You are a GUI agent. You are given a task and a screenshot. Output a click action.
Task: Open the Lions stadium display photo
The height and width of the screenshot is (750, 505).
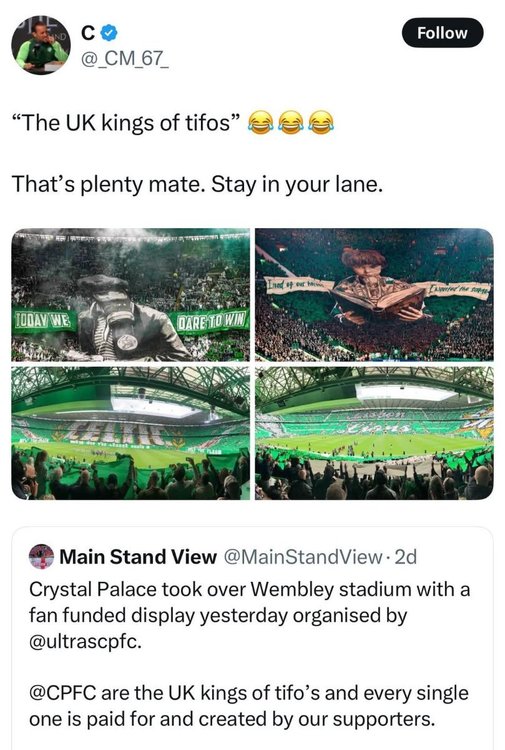point(374,433)
